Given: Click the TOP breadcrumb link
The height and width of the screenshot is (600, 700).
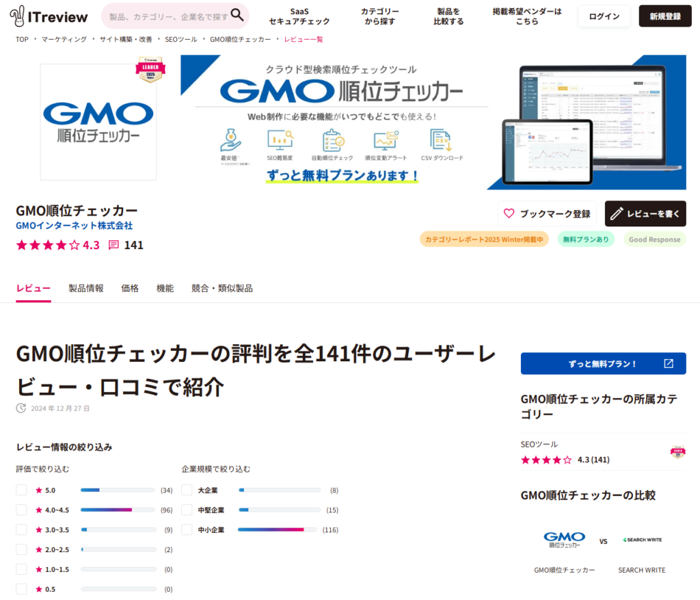Looking at the screenshot, I should pos(22,39).
